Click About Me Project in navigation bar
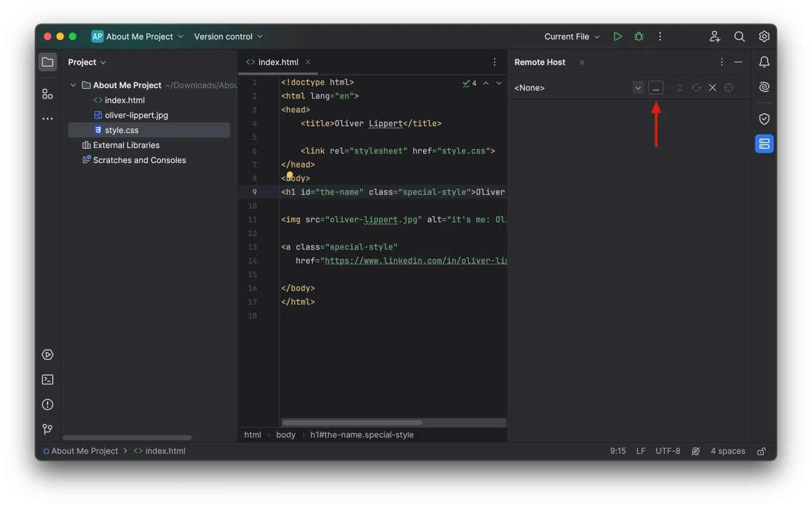Image resolution: width=812 pixels, height=507 pixels. (x=81, y=451)
